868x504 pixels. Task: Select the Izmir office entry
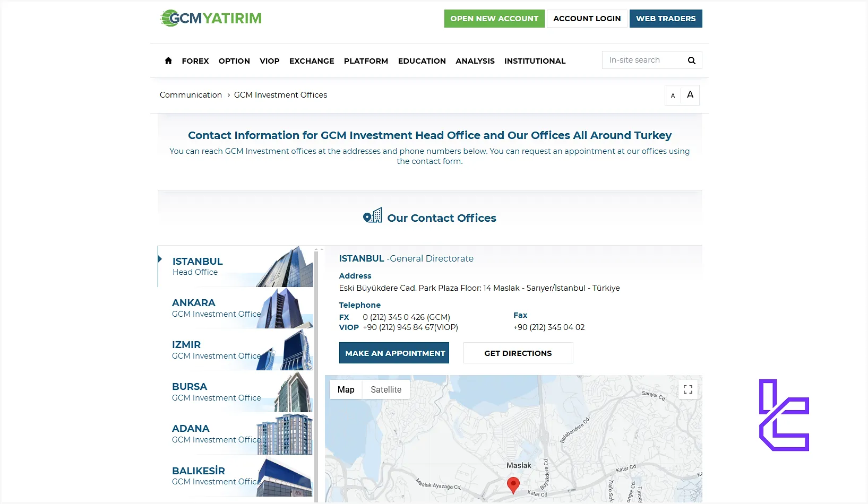point(236,350)
